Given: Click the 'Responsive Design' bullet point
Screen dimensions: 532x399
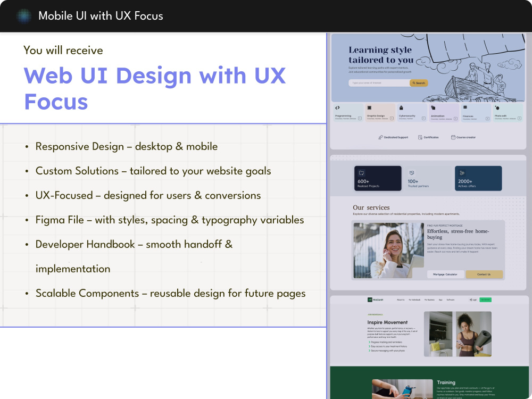Looking at the screenshot, I should point(127,147).
